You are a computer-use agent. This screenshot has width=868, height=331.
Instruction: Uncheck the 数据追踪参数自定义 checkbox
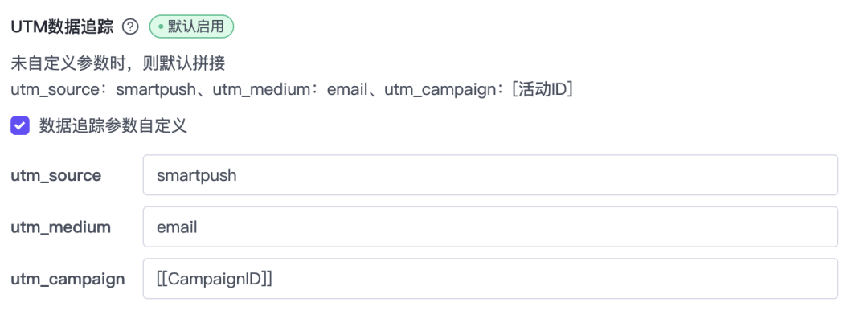(x=19, y=125)
